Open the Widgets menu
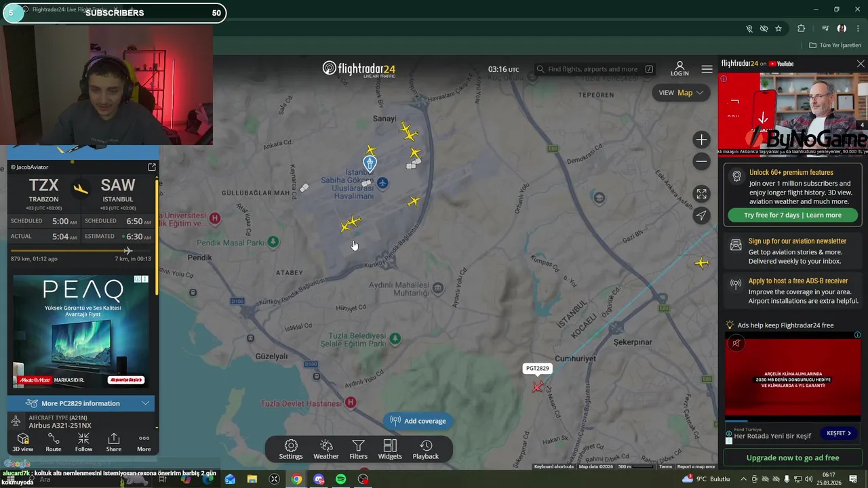Viewport: 868px width, 488px height. click(390, 449)
